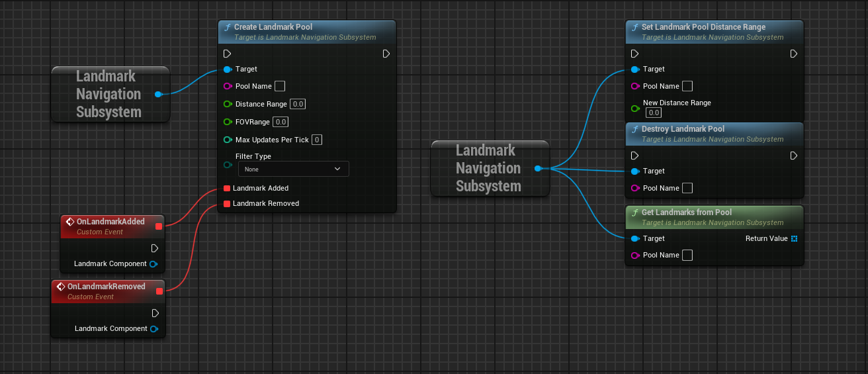868x374 pixels.
Task: Click the Distance Range 0.0 value field
Action: pos(298,104)
